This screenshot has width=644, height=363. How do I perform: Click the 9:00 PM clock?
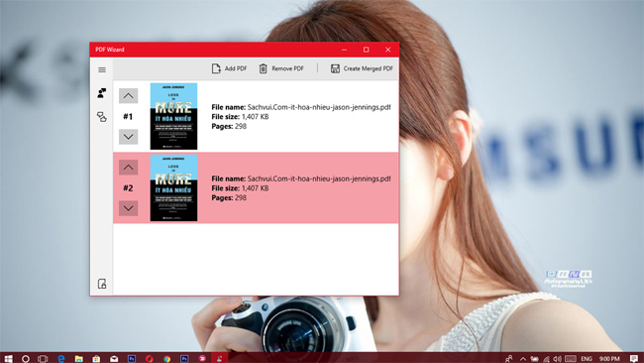[x=609, y=359]
